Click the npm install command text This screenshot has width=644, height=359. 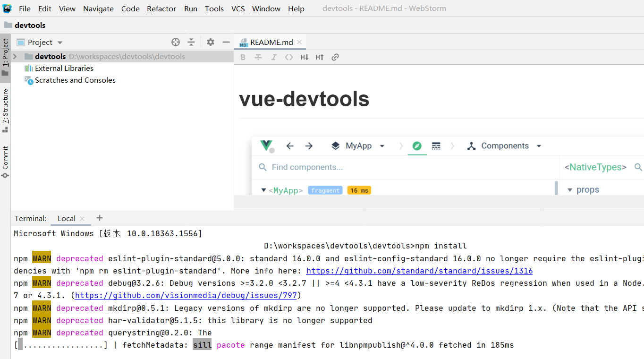pos(441,246)
